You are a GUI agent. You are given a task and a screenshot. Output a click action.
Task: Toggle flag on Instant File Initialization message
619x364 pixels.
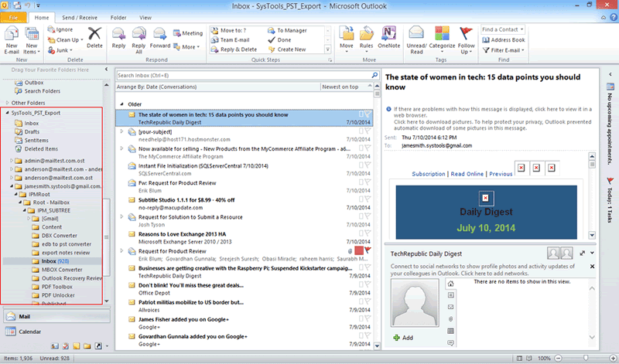pyautogui.click(x=368, y=165)
